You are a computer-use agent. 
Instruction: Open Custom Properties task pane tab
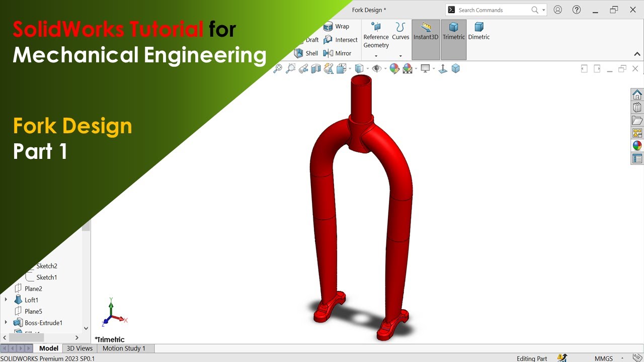point(637,158)
